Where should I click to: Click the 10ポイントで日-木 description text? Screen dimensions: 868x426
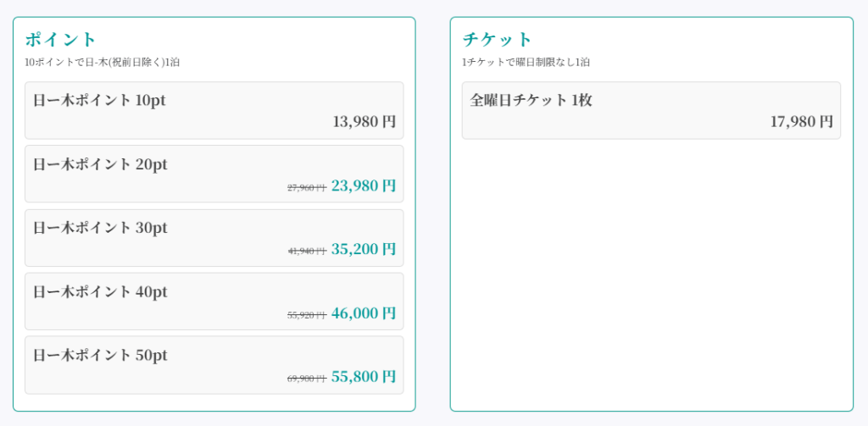click(102, 62)
